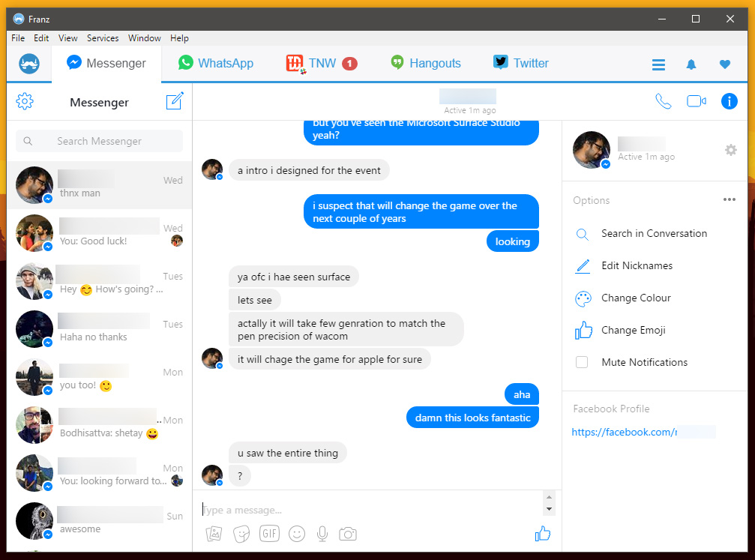Click the 'looking' sent message bubble
This screenshot has height=560, width=755.
512,241
